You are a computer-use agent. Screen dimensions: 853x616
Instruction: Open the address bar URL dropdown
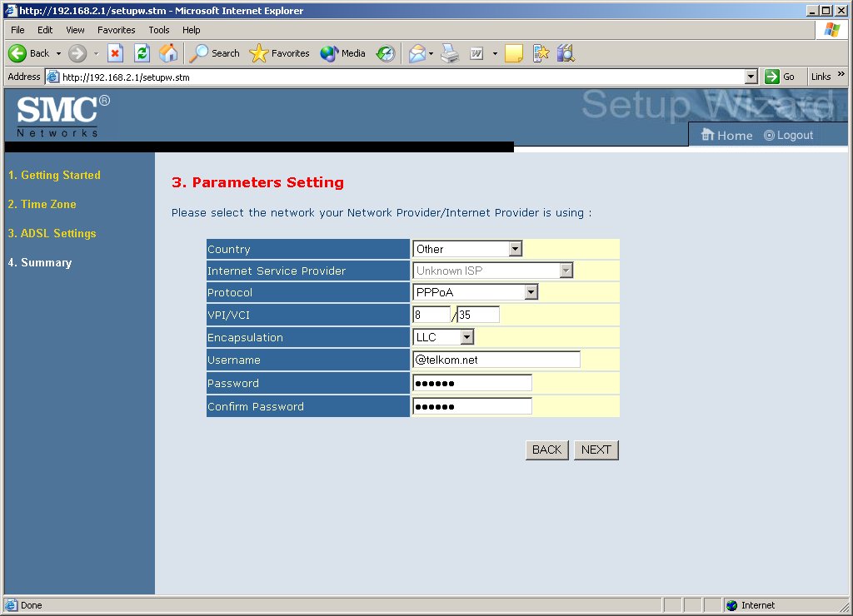751,77
